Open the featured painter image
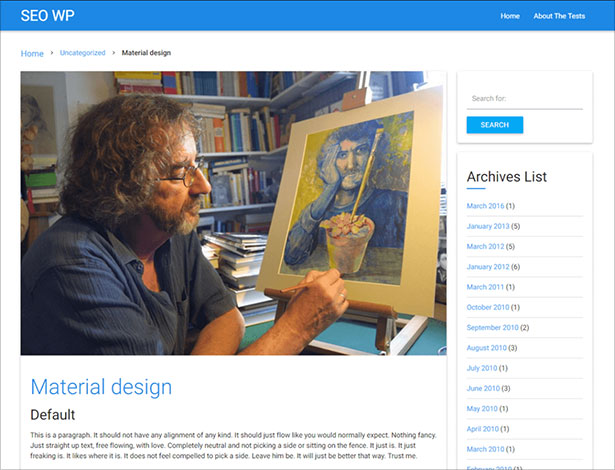Image resolution: width=615 pixels, height=470 pixels. (x=233, y=213)
